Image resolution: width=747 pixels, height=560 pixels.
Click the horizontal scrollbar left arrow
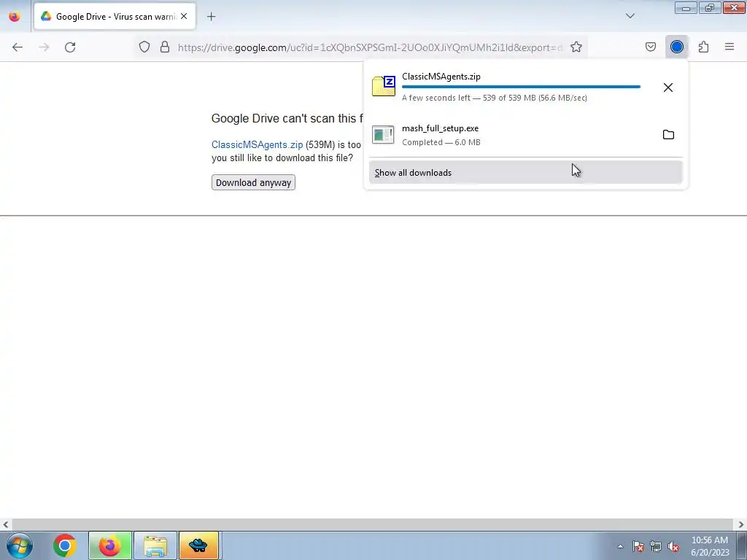pos(5,524)
